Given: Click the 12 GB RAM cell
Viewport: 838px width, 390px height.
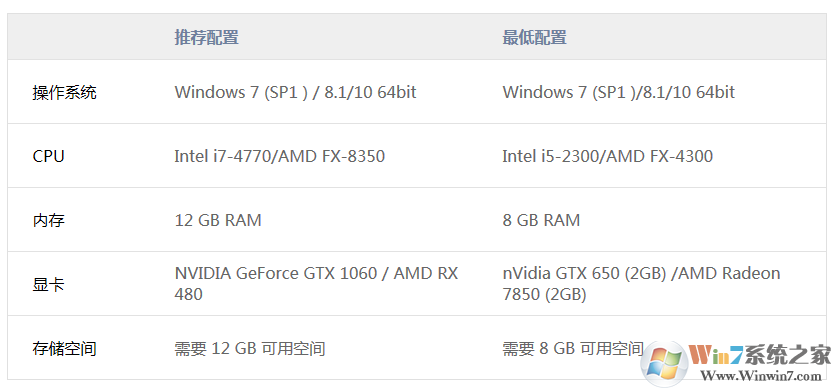Looking at the screenshot, I should tap(218, 220).
